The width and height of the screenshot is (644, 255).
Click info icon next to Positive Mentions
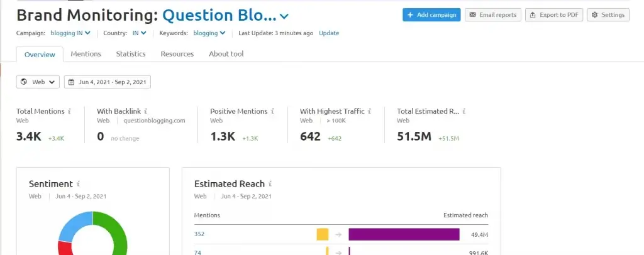pyautogui.click(x=272, y=111)
